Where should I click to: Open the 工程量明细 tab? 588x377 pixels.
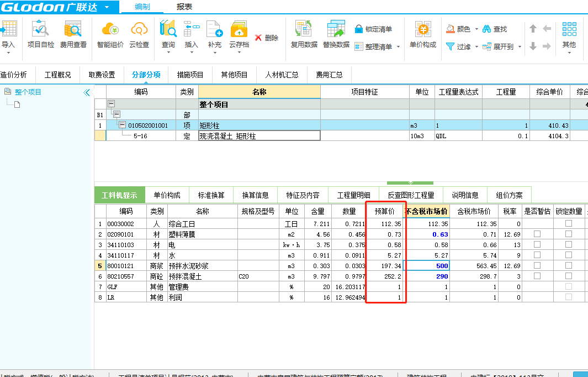[x=353, y=195]
